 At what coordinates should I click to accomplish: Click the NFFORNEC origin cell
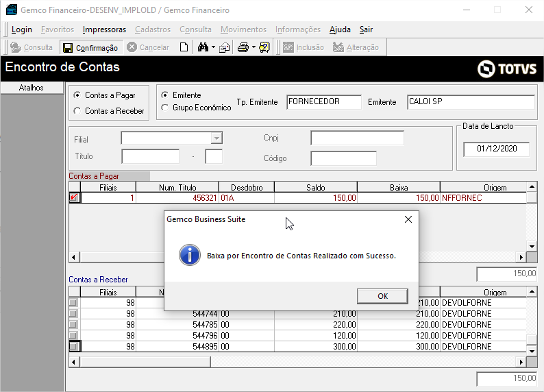tap(484, 198)
